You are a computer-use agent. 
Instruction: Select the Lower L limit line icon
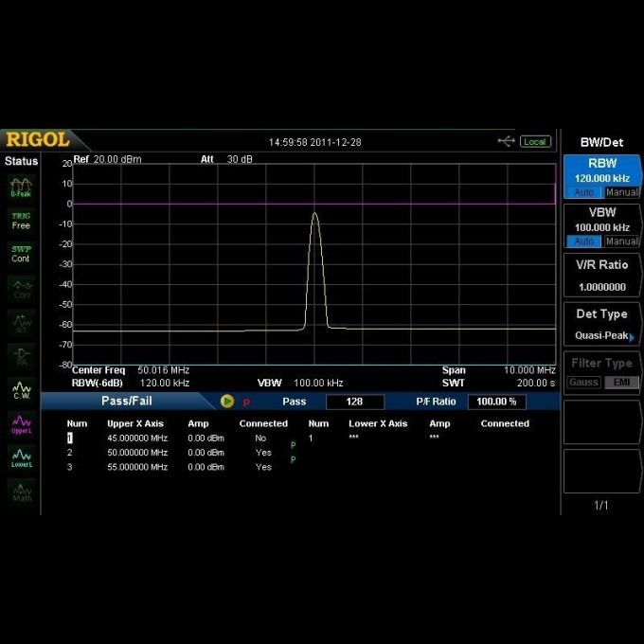tap(21, 458)
